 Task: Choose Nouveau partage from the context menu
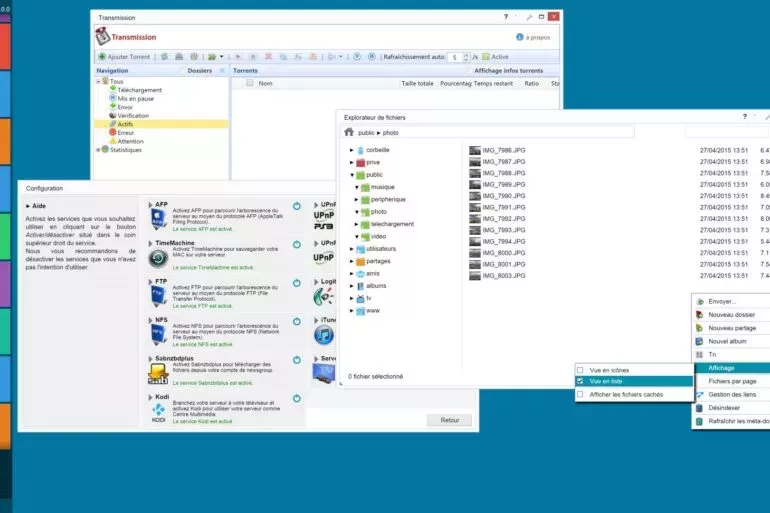[731, 328]
